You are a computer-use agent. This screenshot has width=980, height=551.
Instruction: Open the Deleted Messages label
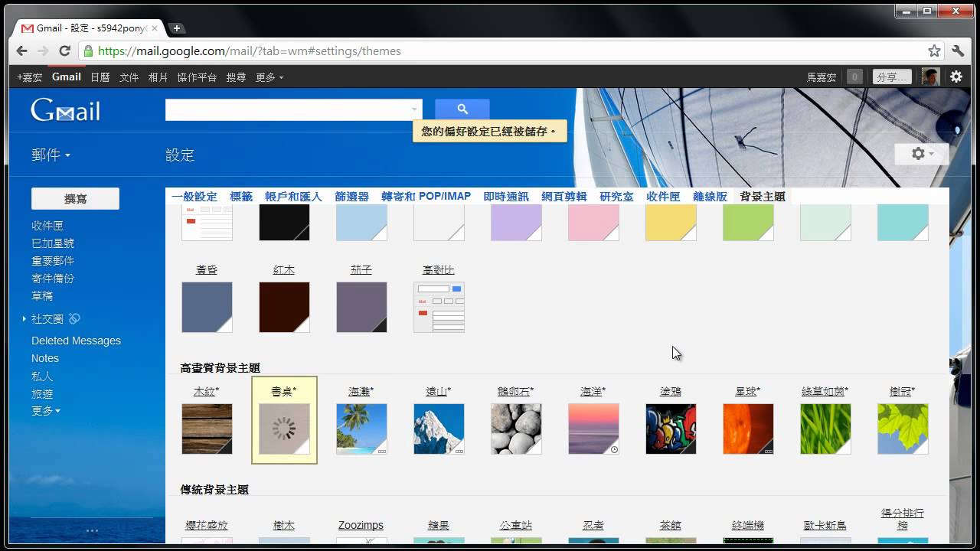point(76,341)
